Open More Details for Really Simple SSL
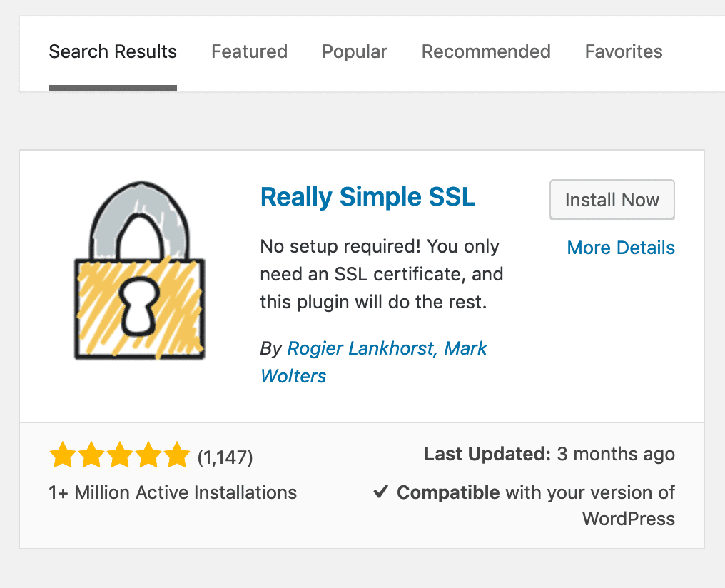Image resolution: width=725 pixels, height=588 pixels. click(x=620, y=248)
